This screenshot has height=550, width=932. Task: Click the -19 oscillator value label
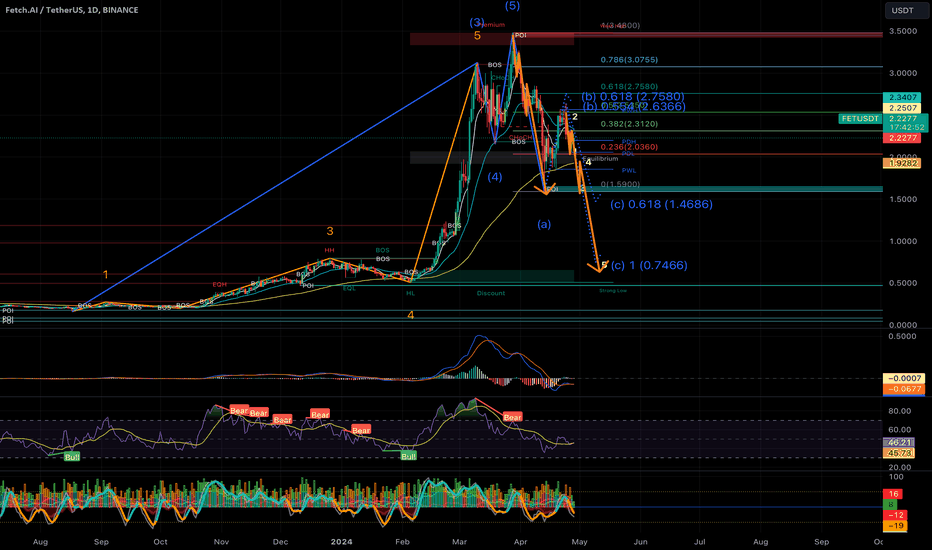[x=895, y=526]
